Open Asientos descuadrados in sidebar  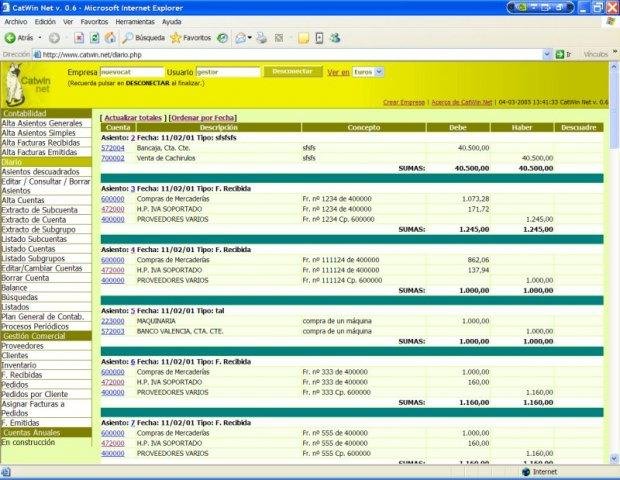point(40,172)
